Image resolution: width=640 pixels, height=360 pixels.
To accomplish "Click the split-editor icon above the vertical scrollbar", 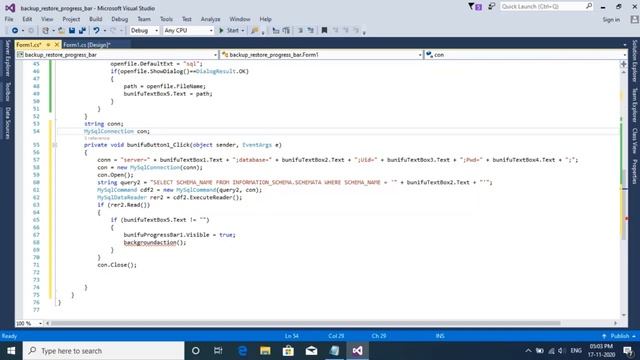I will pyautogui.click(x=623, y=64).
